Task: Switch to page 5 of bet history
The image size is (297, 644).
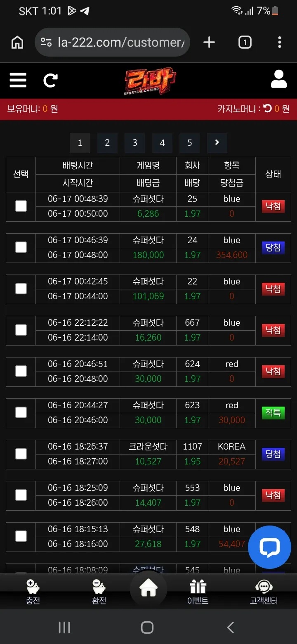Action: tap(190, 143)
